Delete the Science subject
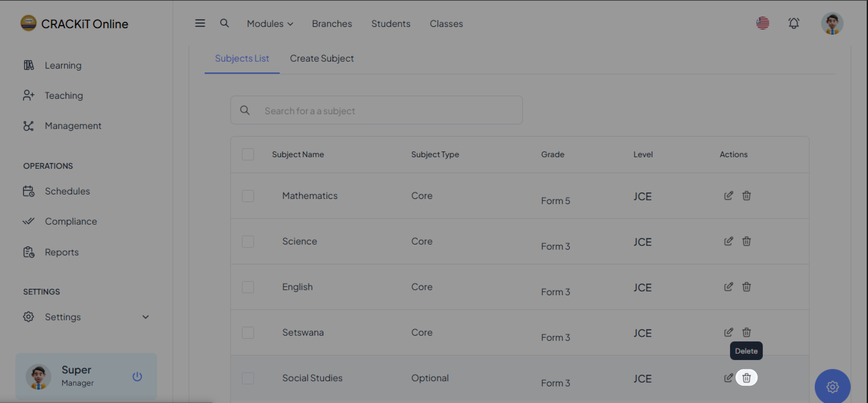 click(x=746, y=241)
